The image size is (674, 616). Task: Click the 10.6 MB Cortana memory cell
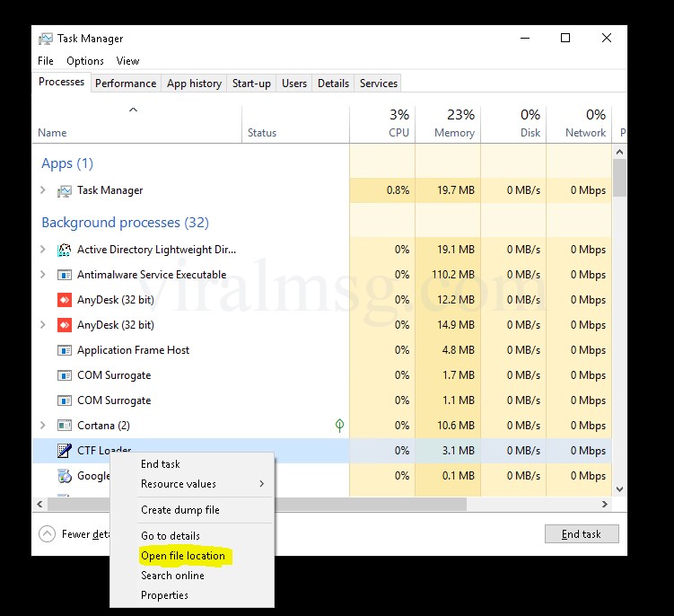[449, 426]
